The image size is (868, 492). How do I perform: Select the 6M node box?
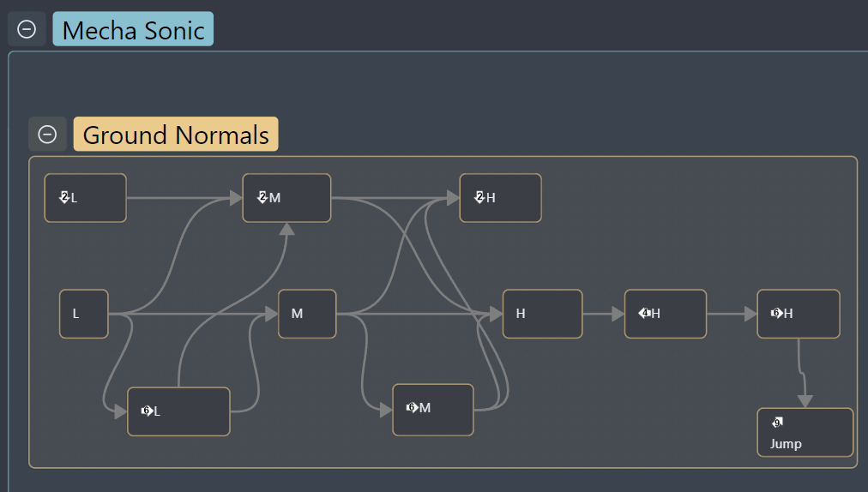coord(433,410)
